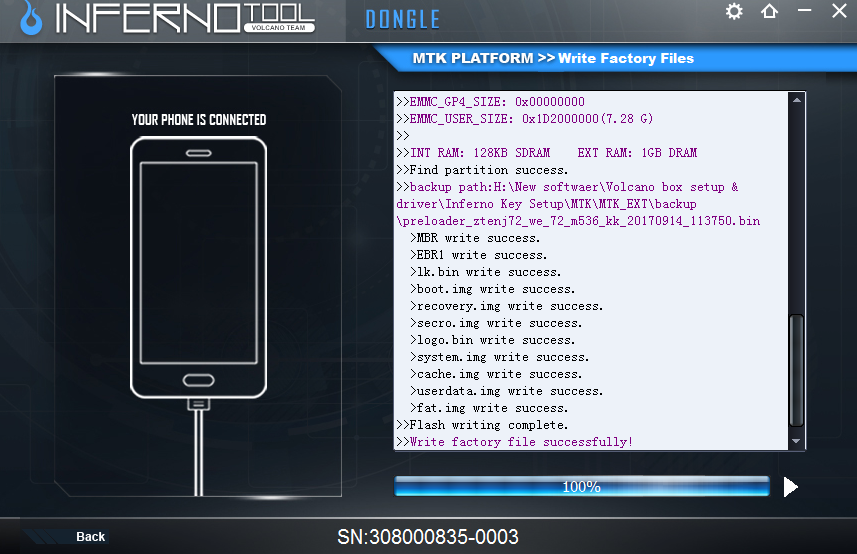This screenshot has height=554, width=857.
Task: Click the Back button
Action: click(x=90, y=537)
